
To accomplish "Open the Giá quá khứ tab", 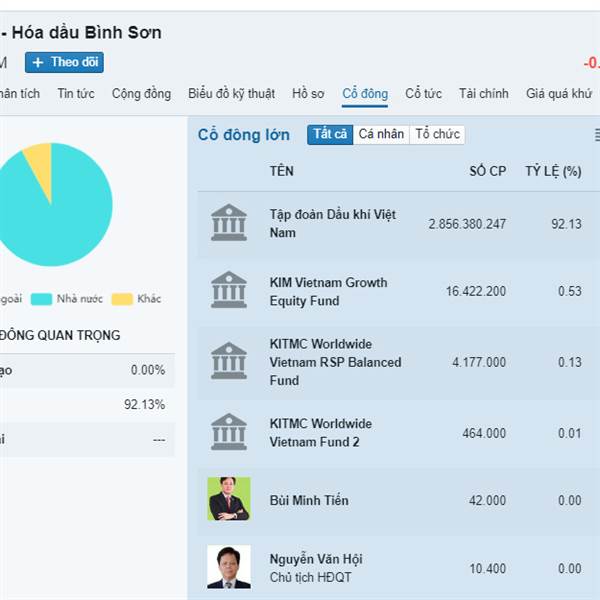I will click(x=559, y=94).
